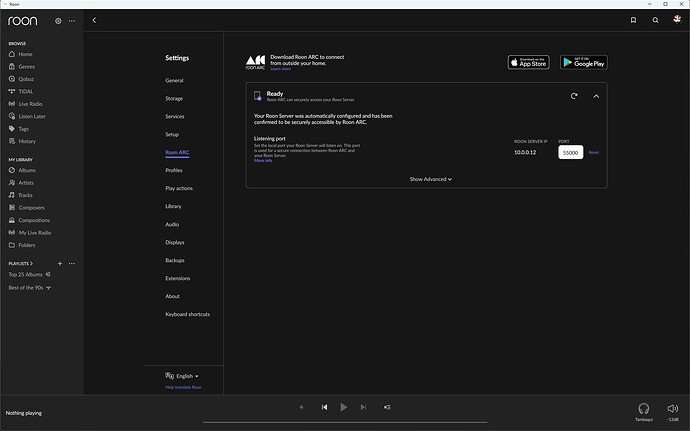Viewport: 690px width, 431px height.
Task: Click the Home icon in Browse
Action: (x=12, y=54)
